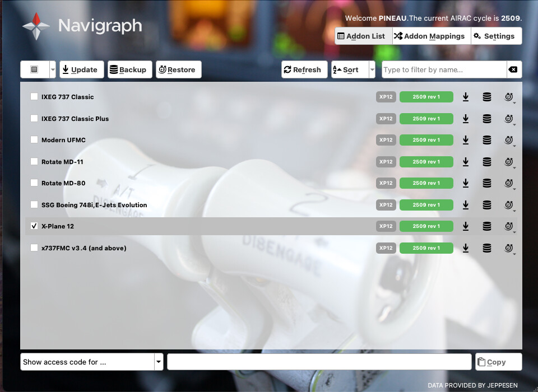The height and width of the screenshot is (392, 538).
Task: Download update for Rotate MD-11
Action: (466, 162)
